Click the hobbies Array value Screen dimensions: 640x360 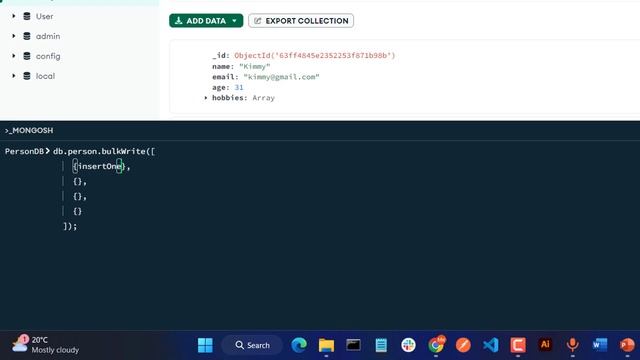[x=263, y=98]
